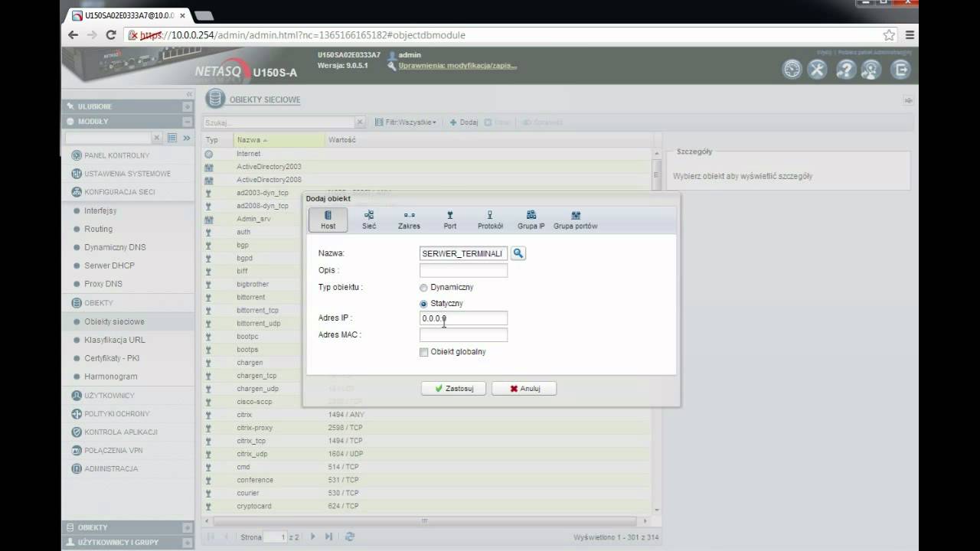Image resolution: width=980 pixels, height=551 pixels.
Task: Go to next page of objects
Action: coord(312,537)
